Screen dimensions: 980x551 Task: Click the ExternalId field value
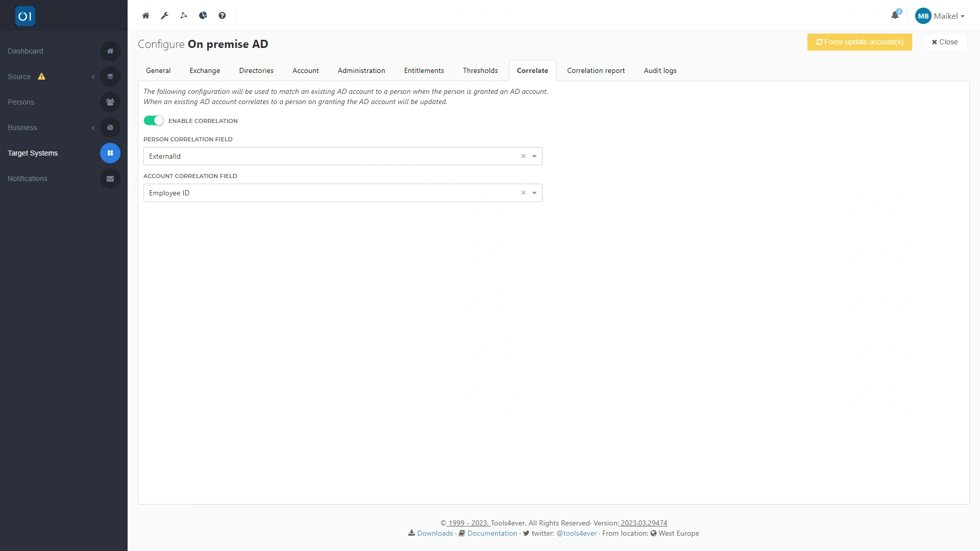pyautogui.click(x=165, y=156)
